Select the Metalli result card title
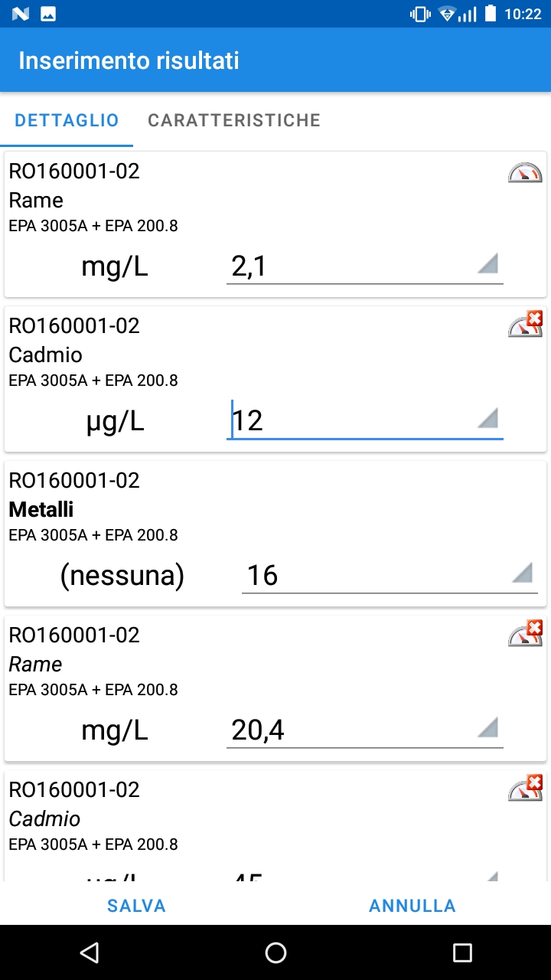 [x=41, y=509]
